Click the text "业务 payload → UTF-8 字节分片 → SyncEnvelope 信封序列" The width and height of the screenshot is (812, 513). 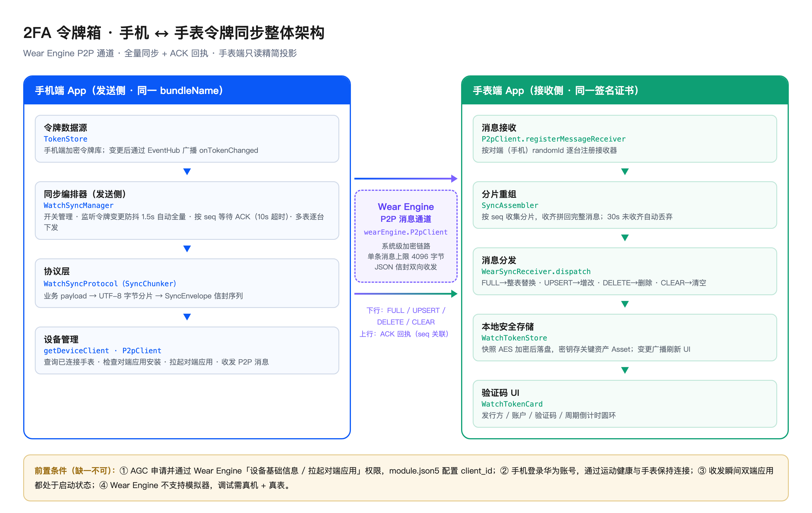pyautogui.click(x=143, y=296)
